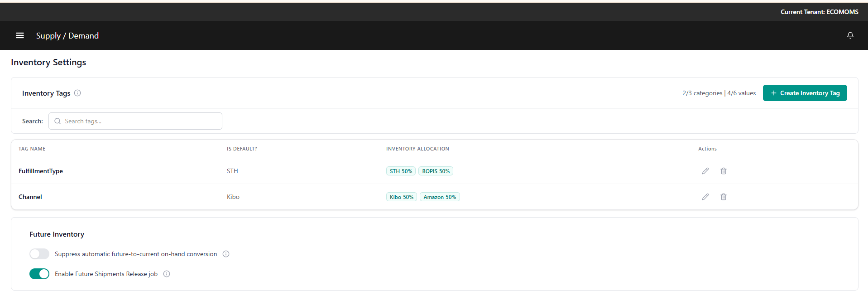This screenshot has width=868, height=306.
Task: Click the Is Default? column header
Action: [242, 149]
